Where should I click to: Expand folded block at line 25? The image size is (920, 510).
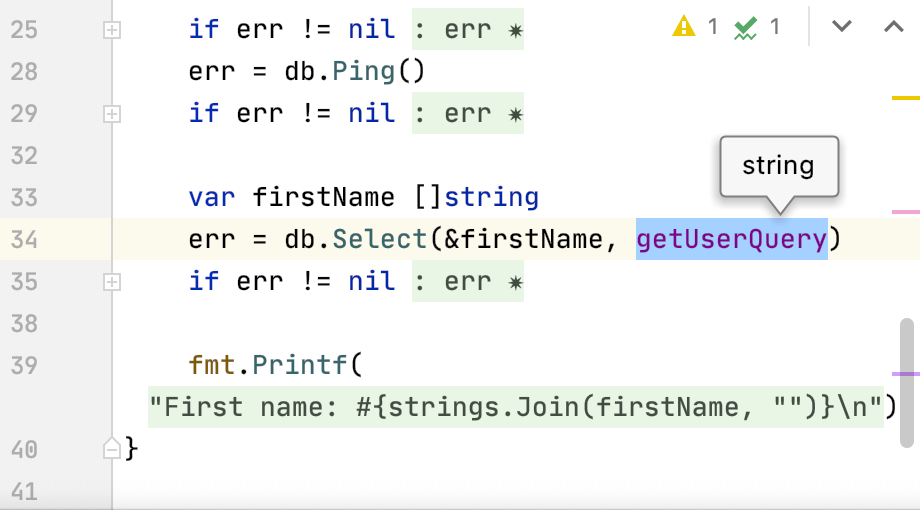click(x=112, y=30)
